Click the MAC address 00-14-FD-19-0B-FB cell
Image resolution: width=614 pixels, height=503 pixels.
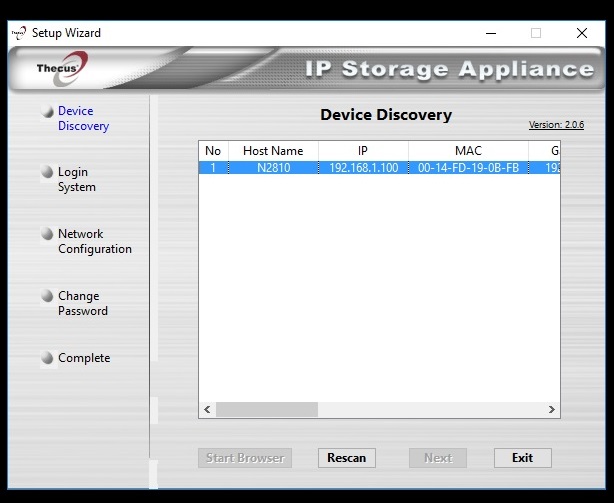pyautogui.click(x=468, y=168)
